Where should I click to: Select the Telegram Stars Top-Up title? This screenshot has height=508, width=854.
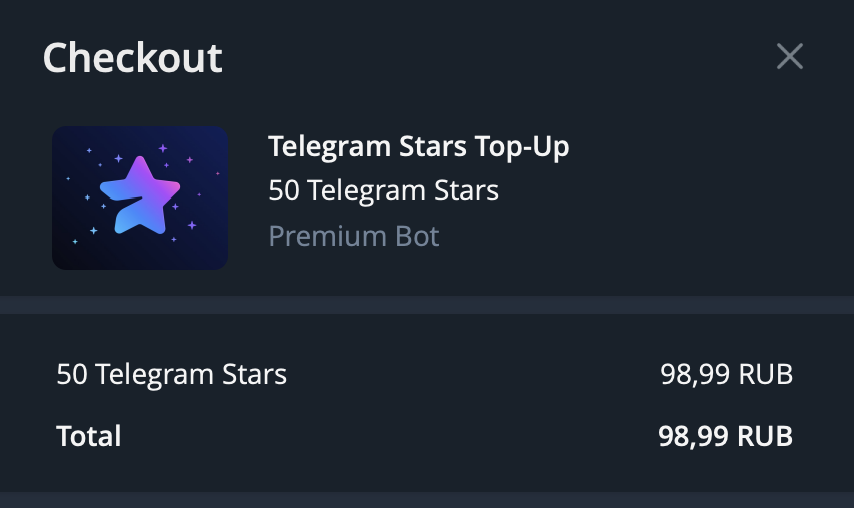tap(418, 146)
